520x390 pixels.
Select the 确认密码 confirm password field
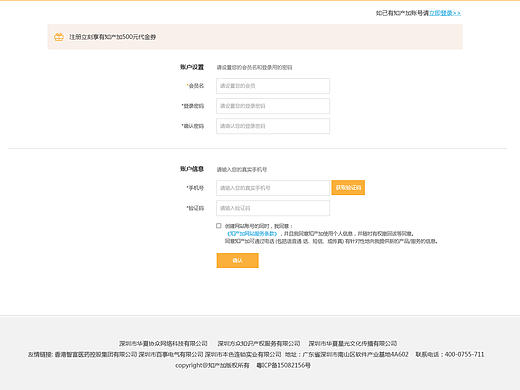coord(273,126)
